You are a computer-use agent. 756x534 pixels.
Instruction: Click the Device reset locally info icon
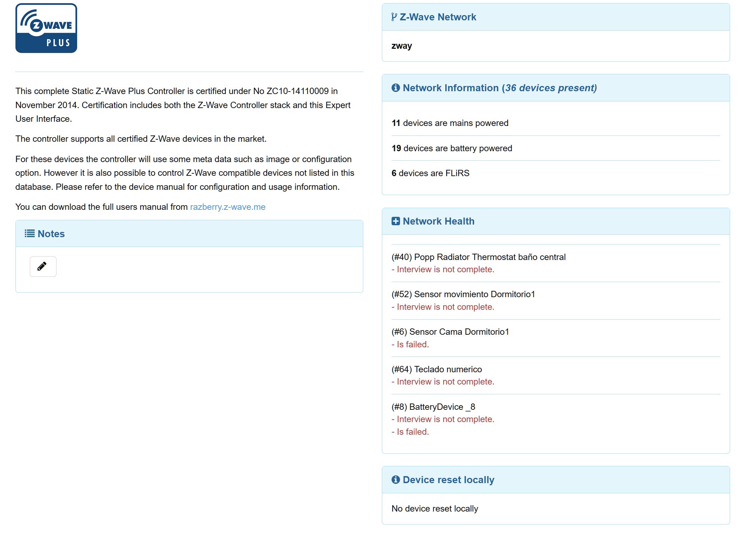tap(396, 480)
